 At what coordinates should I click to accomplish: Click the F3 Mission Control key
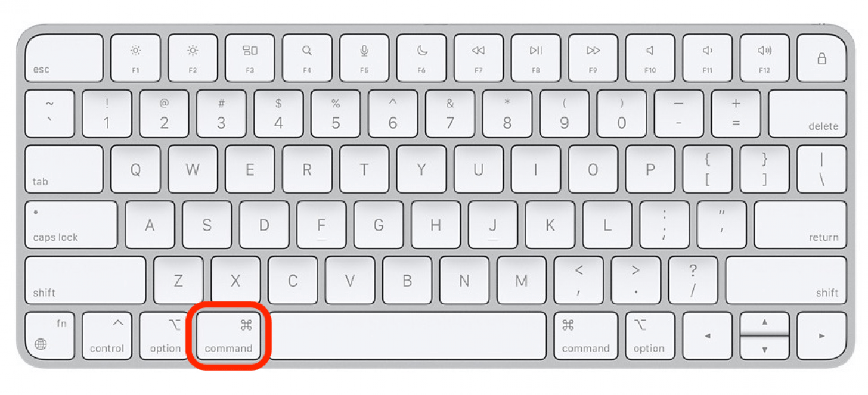[x=250, y=58]
